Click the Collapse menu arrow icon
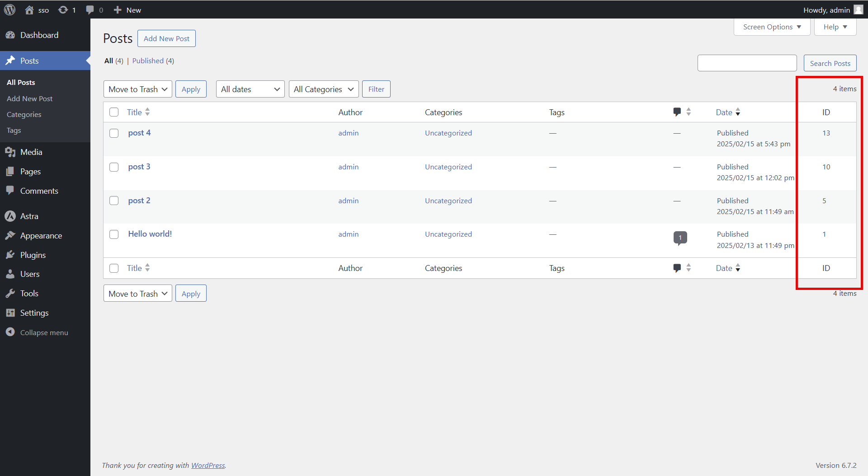Image resolution: width=868 pixels, height=476 pixels. coord(10,332)
